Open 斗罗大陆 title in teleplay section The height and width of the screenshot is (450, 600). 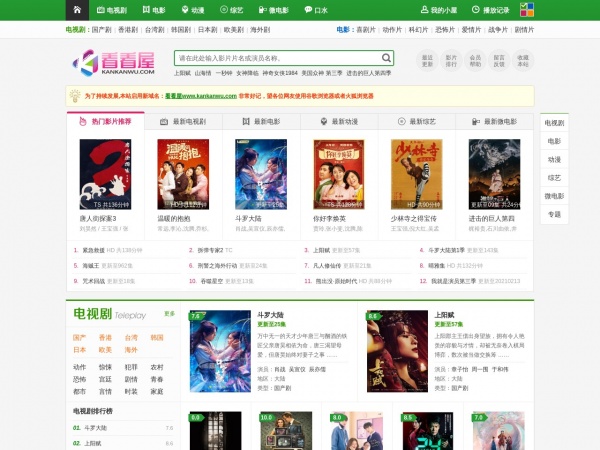tap(270, 315)
